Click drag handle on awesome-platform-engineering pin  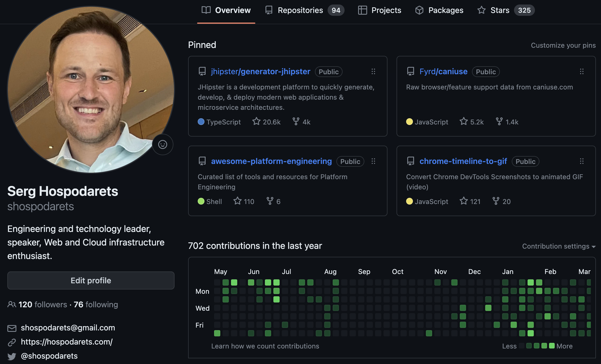point(373,161)
